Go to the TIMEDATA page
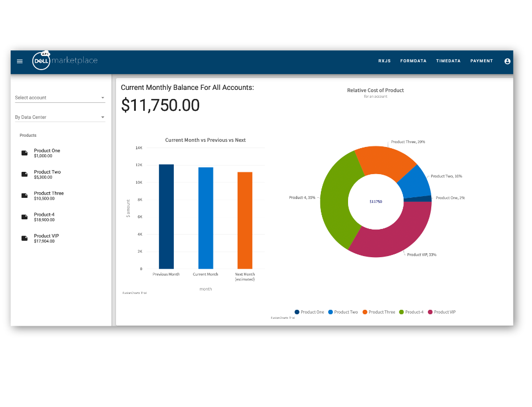Image resolution: width=532 pixels, height=407 pixels. pos(448,61)
